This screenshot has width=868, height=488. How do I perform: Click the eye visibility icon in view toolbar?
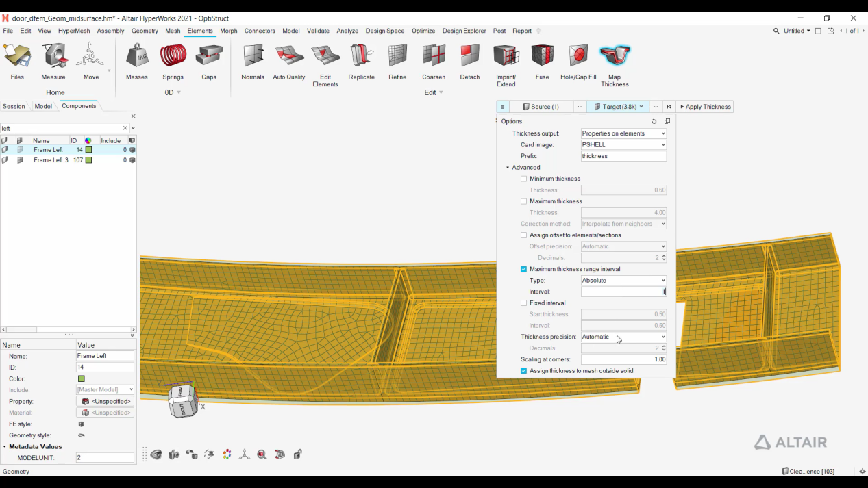[157, 454]
